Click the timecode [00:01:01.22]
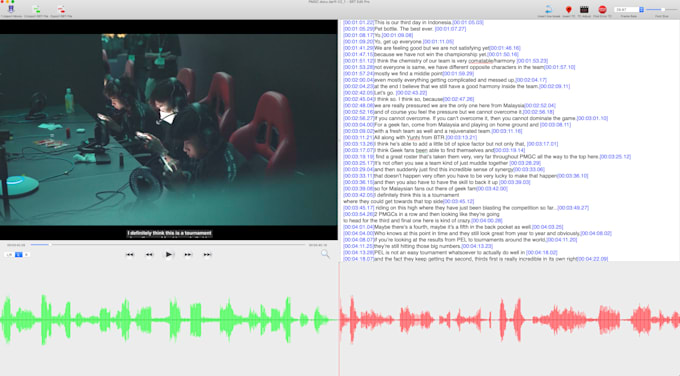The height and width of the screenshot is (376, 680). point(359,23)
